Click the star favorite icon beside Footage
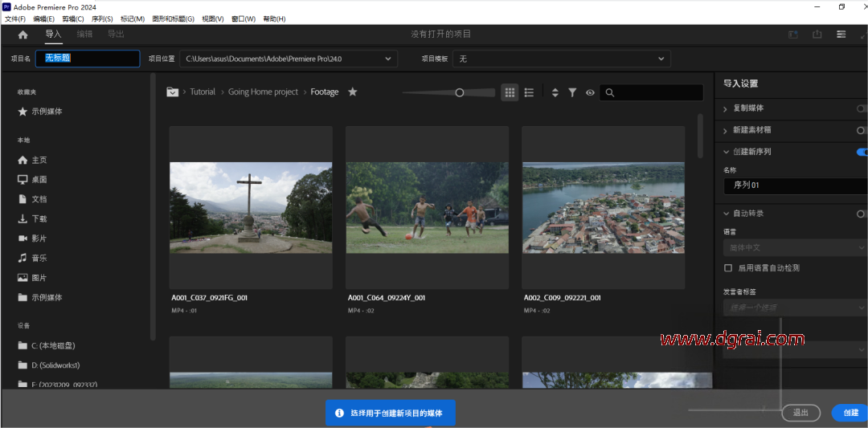This screenshot has width=868, height=428. coord(352,92)
